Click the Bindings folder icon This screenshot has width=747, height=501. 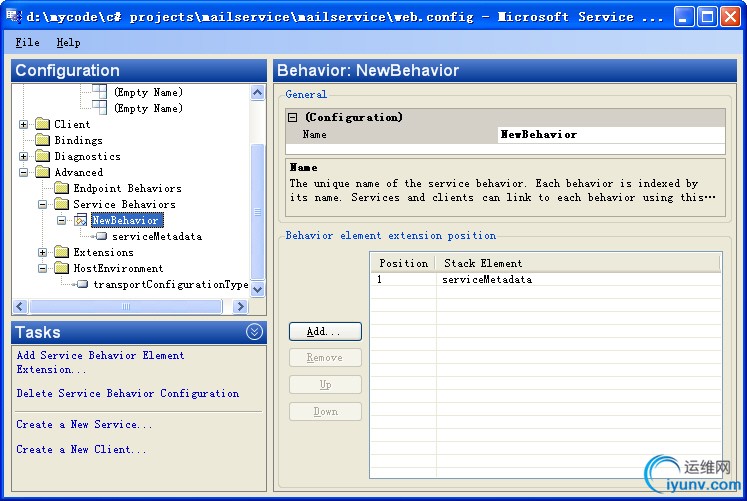pos(42,140)
